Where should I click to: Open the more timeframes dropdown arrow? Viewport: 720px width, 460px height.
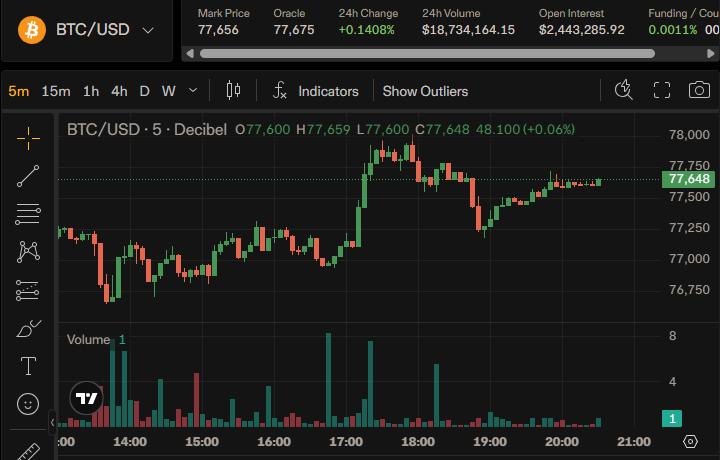click(193, 90)
